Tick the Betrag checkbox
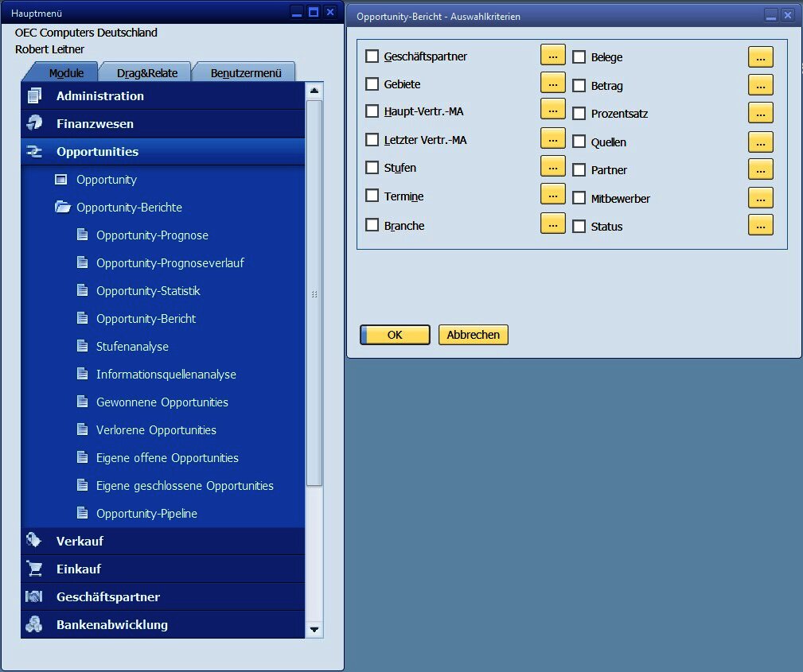This screenshot has width=803, height=672. tap(579, 86)
